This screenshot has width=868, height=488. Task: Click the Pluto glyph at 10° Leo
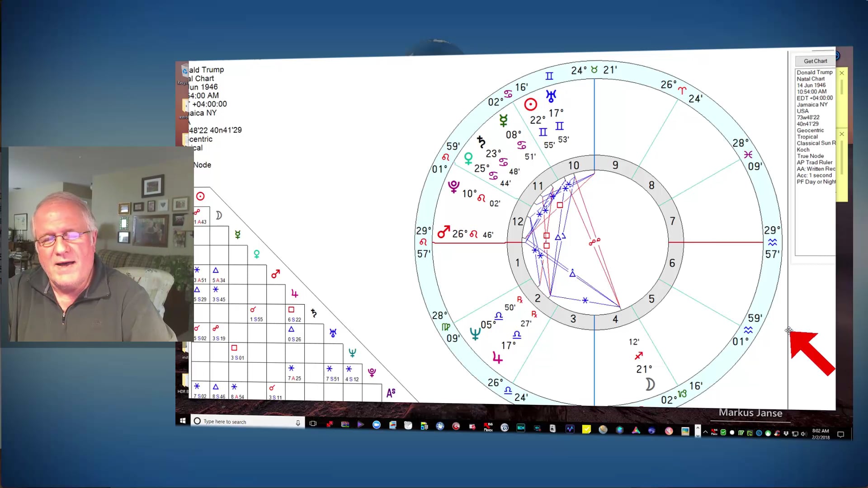pos(453,186)
